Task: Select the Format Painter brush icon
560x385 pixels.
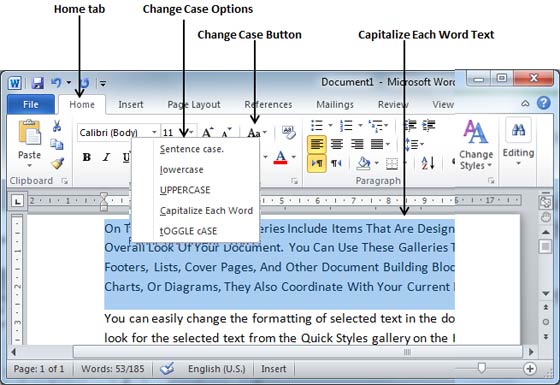Action: coord(57,163)
